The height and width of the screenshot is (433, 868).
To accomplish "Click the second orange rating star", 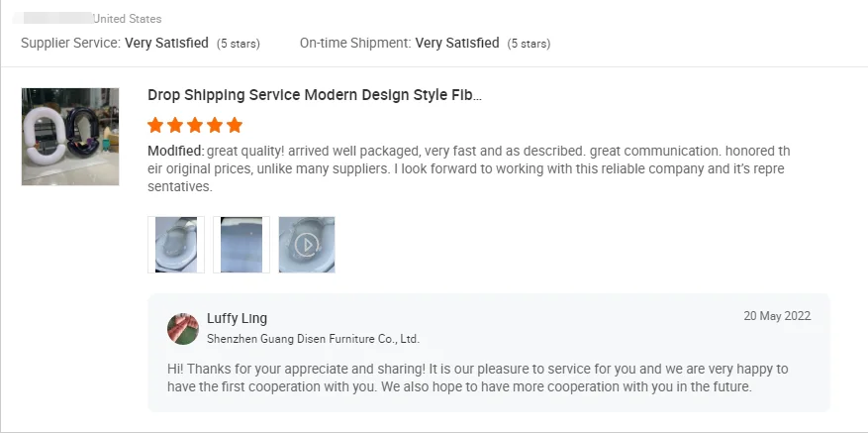I will pos(175,125).
